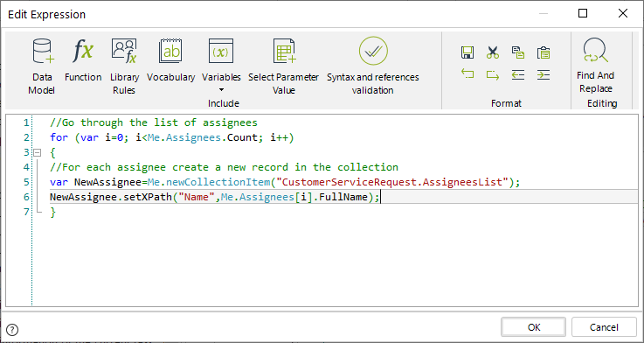Open the Data Model browser
Screen dimensions: 644x343
tap(41, 66)
